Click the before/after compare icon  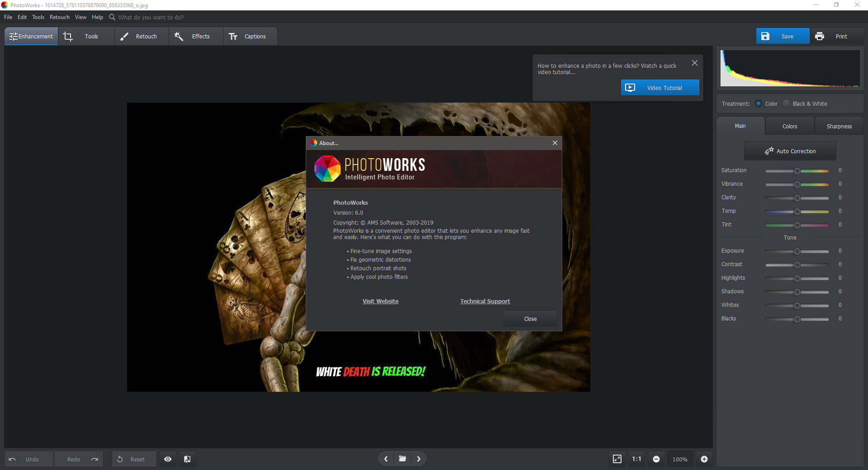point(187,459)
